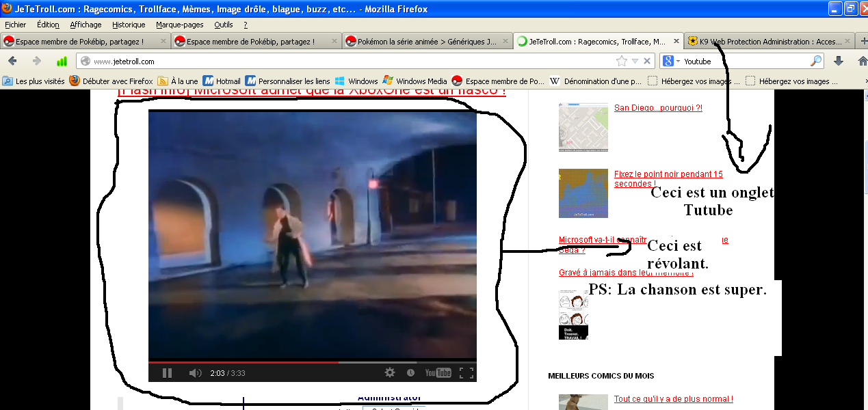Open a new tab with the plus button
The image size is (868, 410).
[x=863, y=41]
